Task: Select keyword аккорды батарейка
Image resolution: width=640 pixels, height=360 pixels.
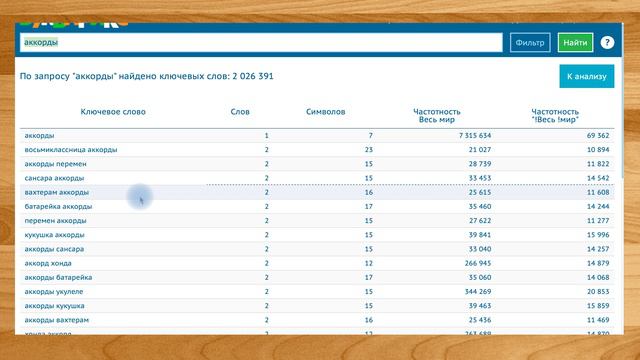Action: pyautogui.click(x=58, y=278)
